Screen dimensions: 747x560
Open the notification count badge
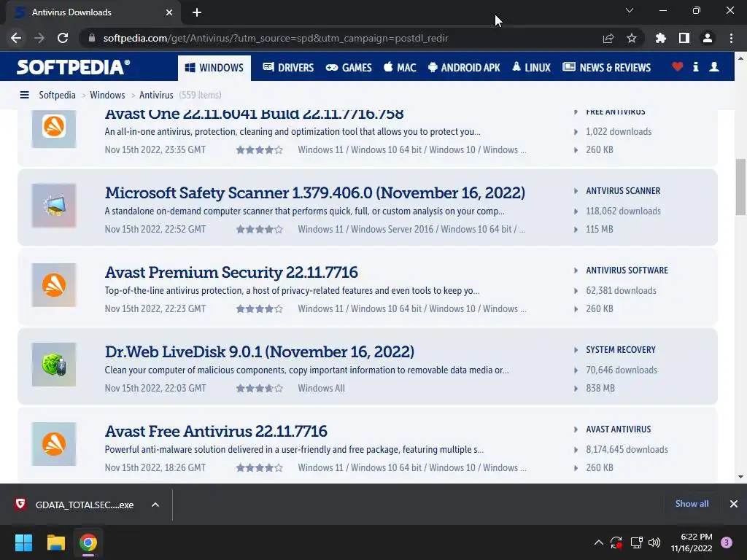(x=727, y=542)
